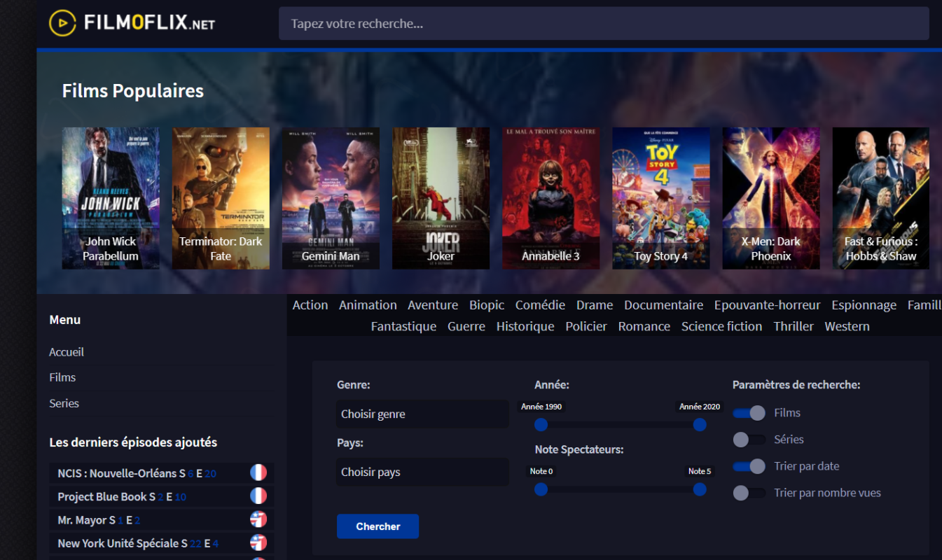Click the FILMOFLIX.NET site title
Image resolution: width=942 pixels, height=560 pixels.
(x=149, y=23)
